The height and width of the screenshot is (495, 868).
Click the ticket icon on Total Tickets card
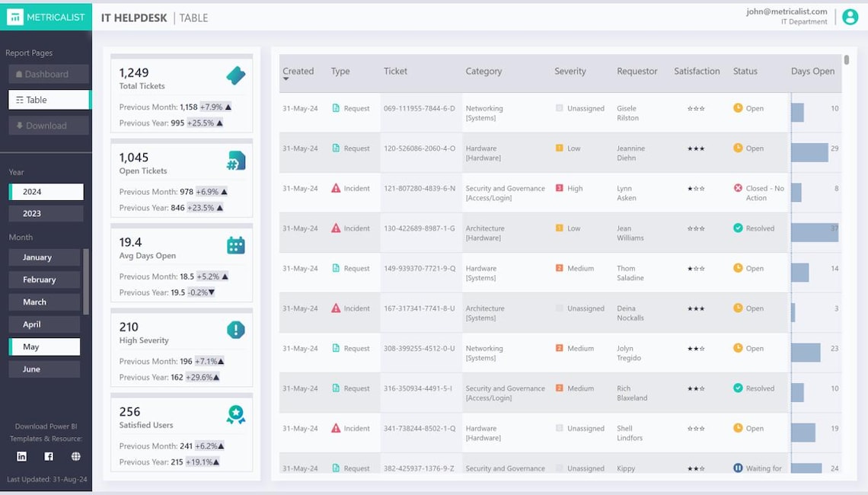click(235, 76)
